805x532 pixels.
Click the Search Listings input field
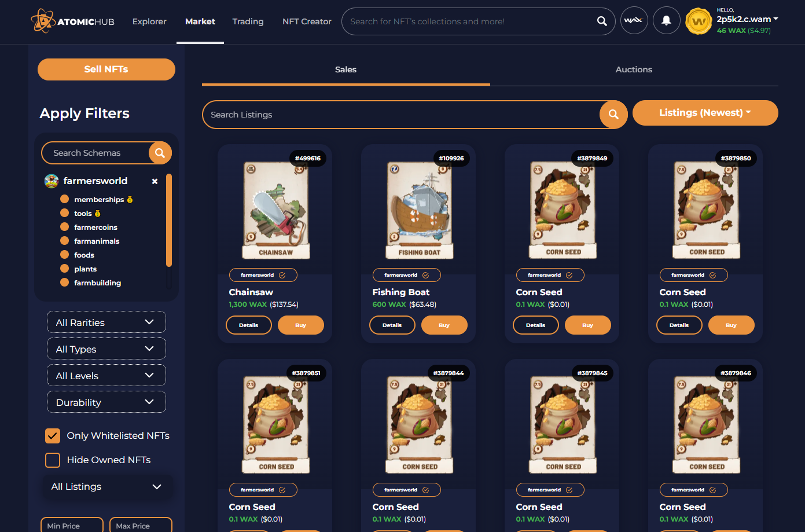[402, 115]
